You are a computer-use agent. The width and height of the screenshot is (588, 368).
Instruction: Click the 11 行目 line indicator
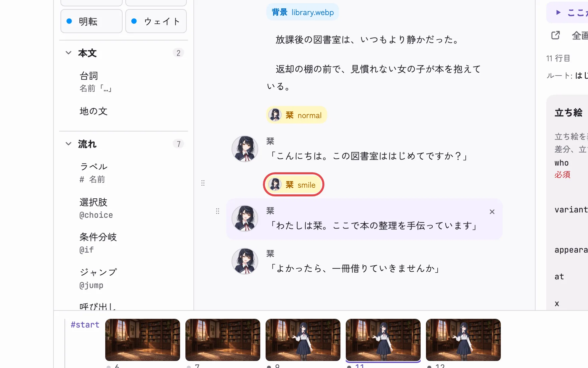558,58
